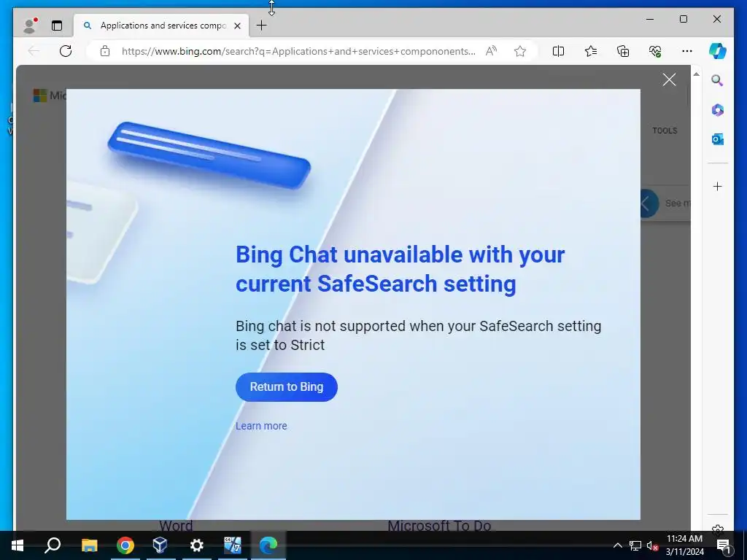Open File Explorer from taskbar
Viewport: 747px width, 560px height.
[89, 545]
